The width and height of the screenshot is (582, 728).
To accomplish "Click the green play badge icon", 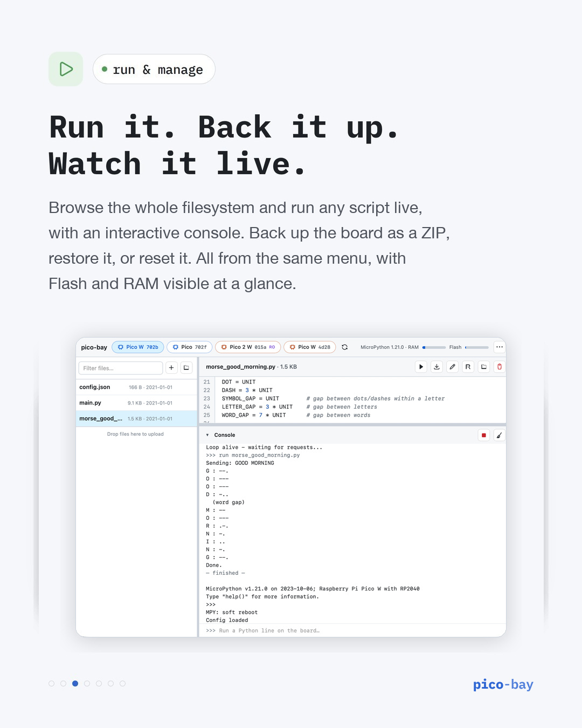I will pyautogui.click(x=66, y=69).
